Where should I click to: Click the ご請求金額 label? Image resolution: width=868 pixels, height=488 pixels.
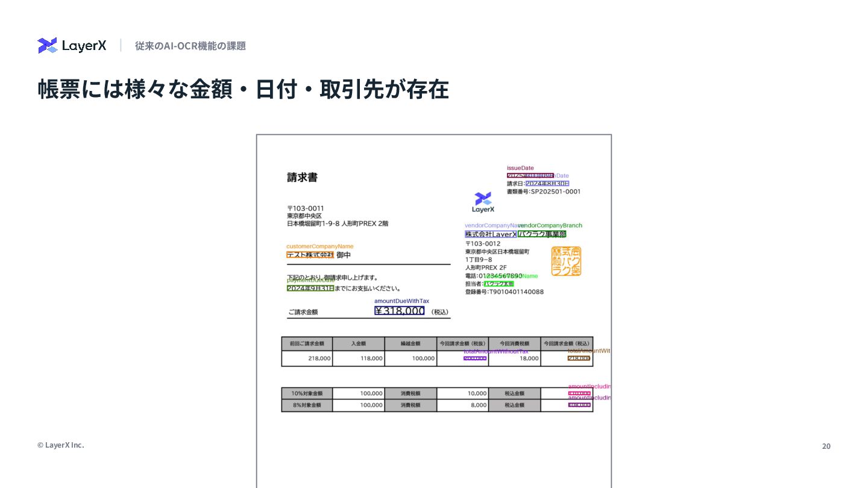[x=303, y=312]
